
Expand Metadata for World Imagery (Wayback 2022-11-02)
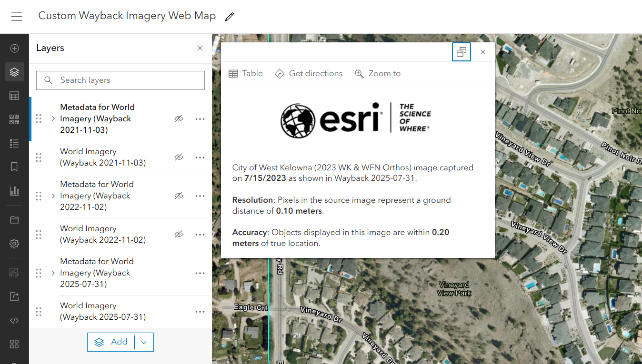click(53, 196)
